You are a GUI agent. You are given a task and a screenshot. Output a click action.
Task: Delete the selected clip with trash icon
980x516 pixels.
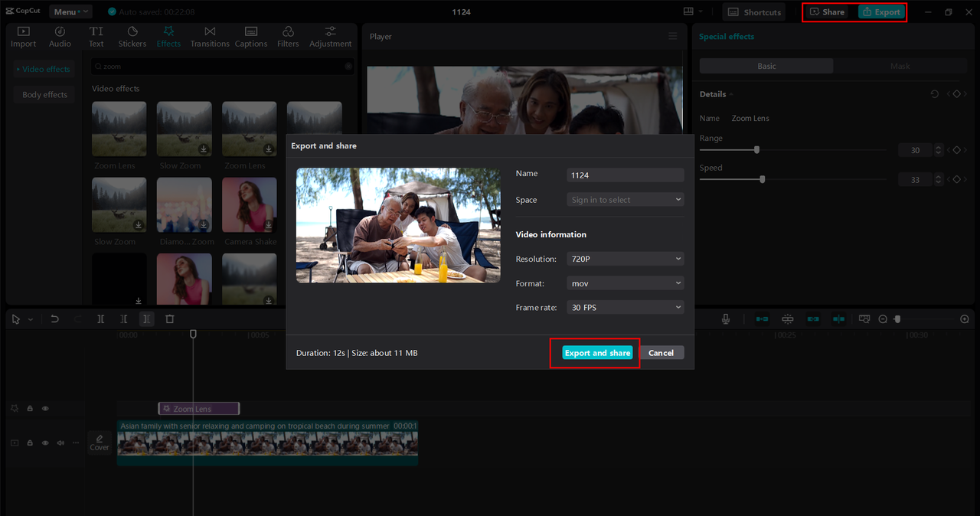point(170,319)
